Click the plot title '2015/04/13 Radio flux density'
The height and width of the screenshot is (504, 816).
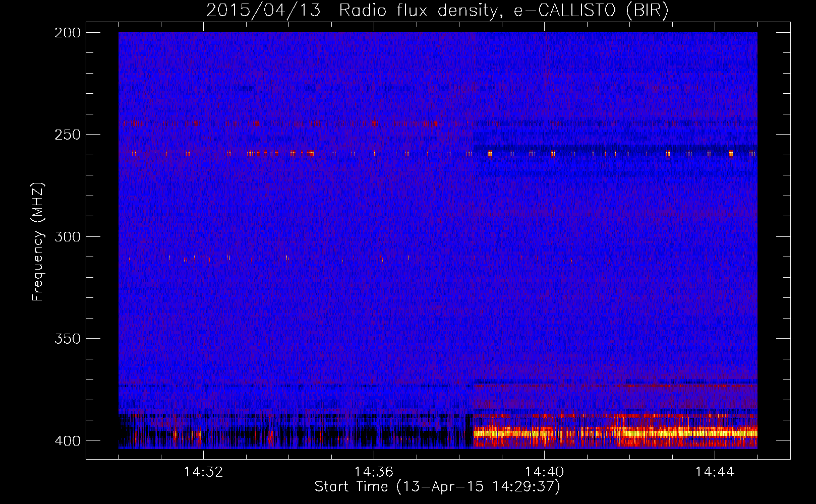[437, 10]
